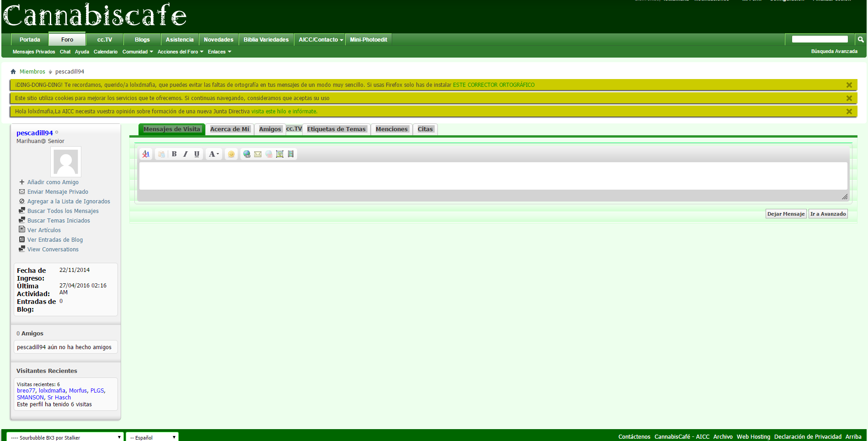Click the remove link icon
Viewport: 868px width, 441px height.
coord(269,154)
